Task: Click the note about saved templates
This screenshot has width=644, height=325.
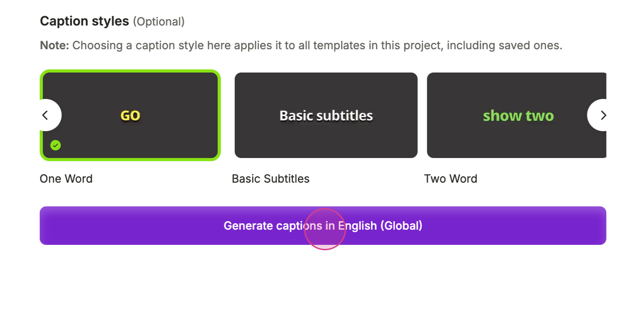Action: pyautogui.click(x=317, y=45)
